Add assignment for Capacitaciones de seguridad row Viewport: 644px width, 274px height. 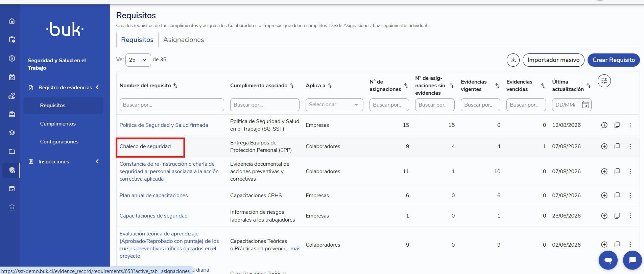click(604, 216)
